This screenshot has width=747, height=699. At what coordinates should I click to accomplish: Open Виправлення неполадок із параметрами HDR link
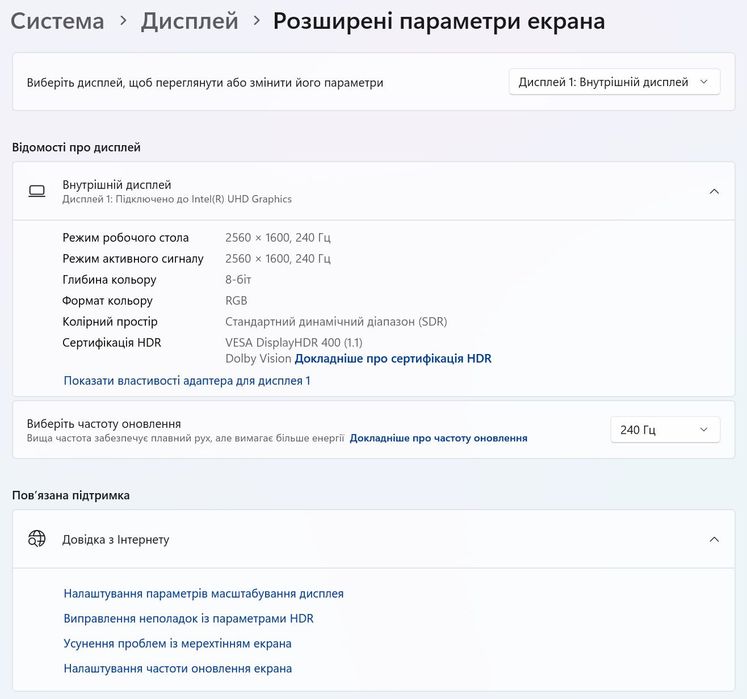click(x=188, y=618)
